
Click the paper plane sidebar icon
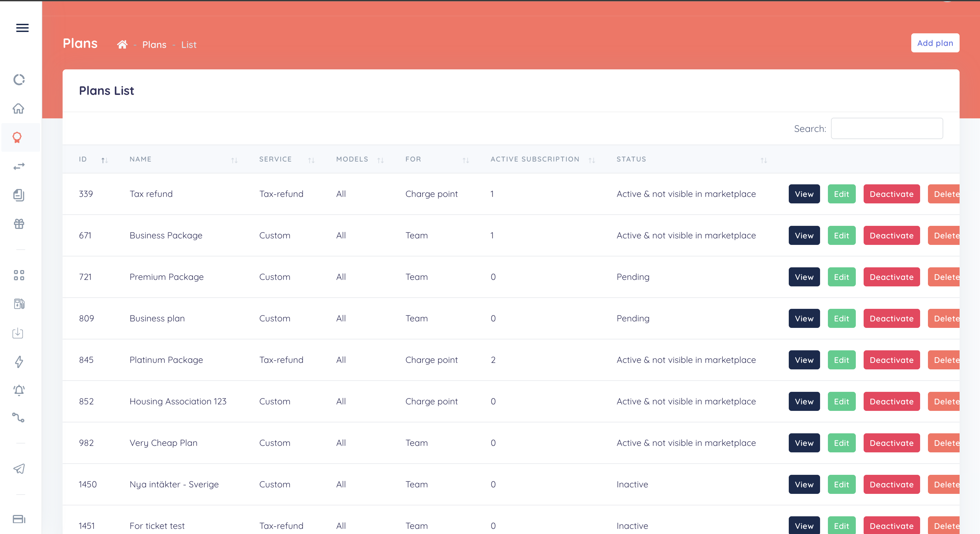19,469
